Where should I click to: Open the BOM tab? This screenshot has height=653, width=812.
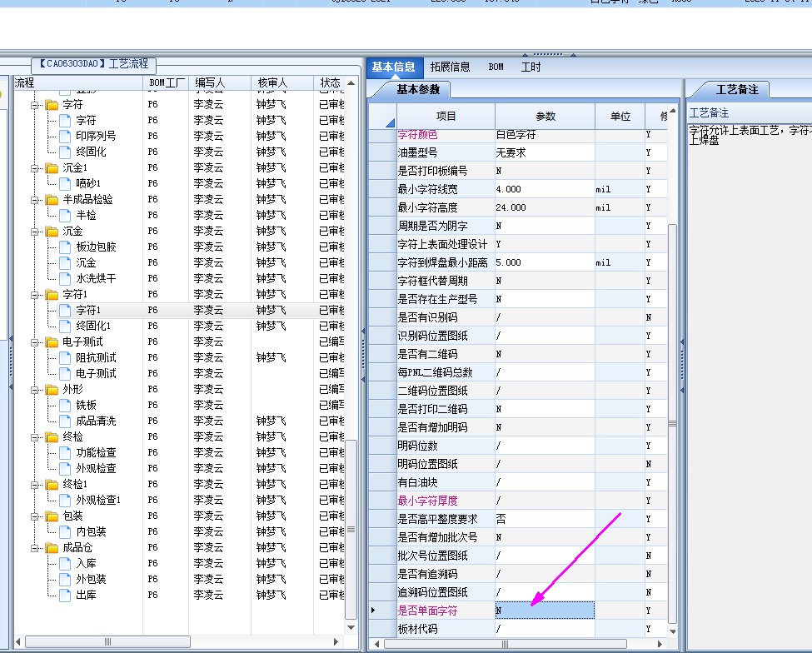[496, 67]
